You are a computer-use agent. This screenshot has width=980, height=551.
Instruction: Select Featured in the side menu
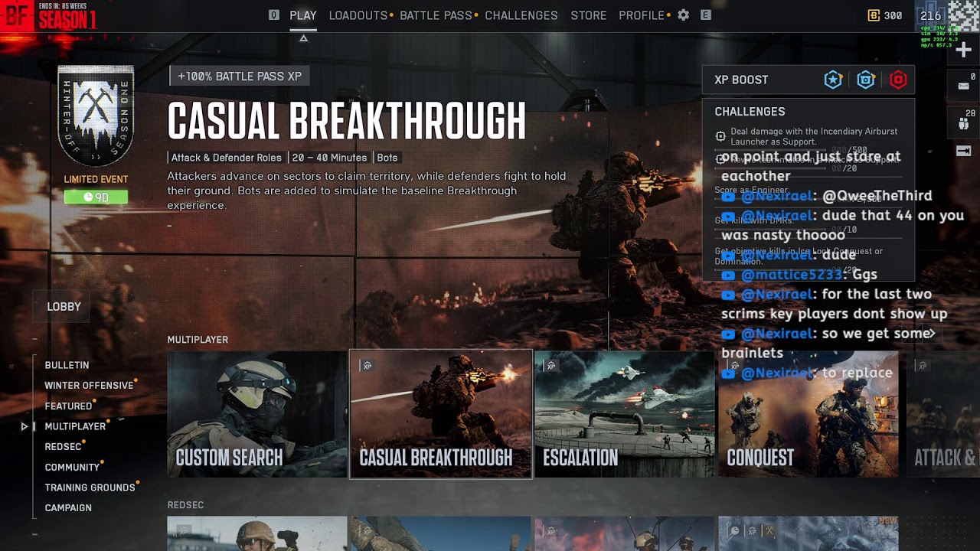(x=68, y=406)
